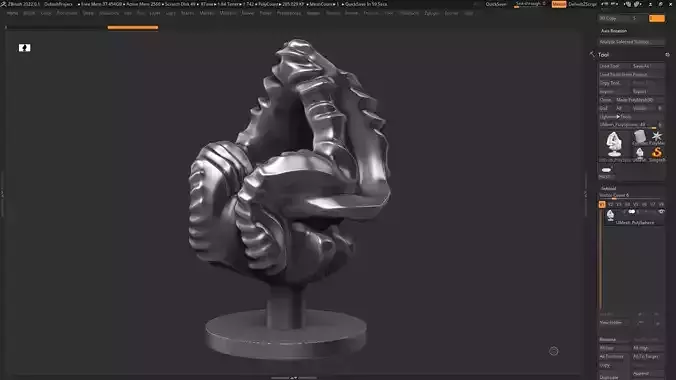The width and height of the screenshot is (676, 380).
Task: Click the Clone button
Action: click(606, 100)
